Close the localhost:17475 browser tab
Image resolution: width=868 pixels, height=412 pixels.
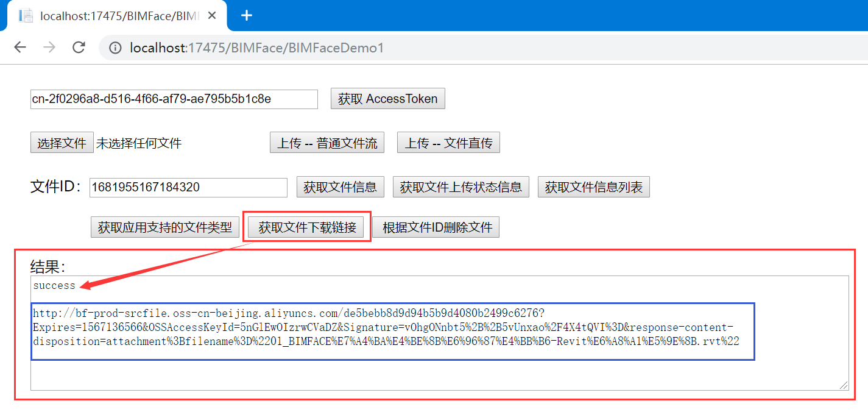pyautogui.click(x=212, y=15)
